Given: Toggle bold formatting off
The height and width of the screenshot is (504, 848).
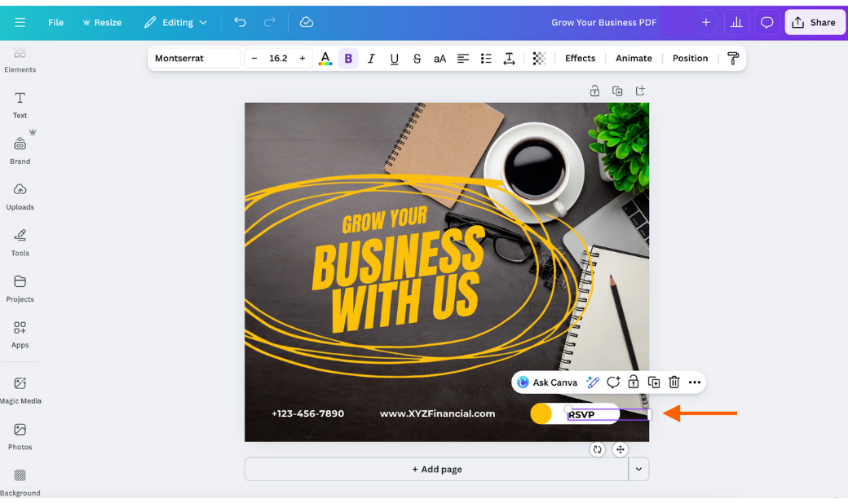Looking at the screenshot, I should (x=348, y=58).
